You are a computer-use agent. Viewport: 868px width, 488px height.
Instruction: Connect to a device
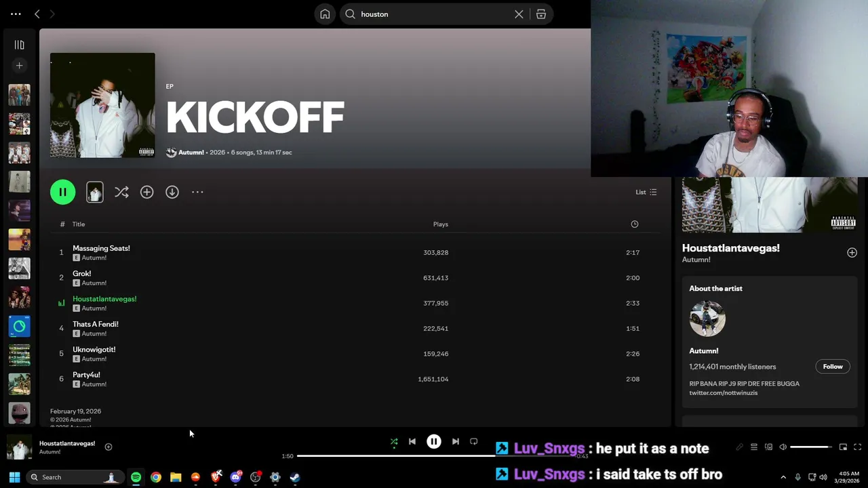point(768,447)
